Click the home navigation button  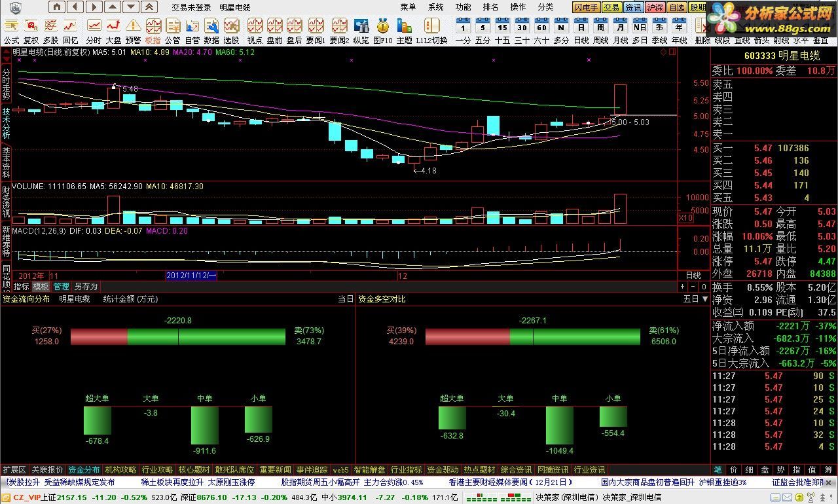click(x=57, y=7)
